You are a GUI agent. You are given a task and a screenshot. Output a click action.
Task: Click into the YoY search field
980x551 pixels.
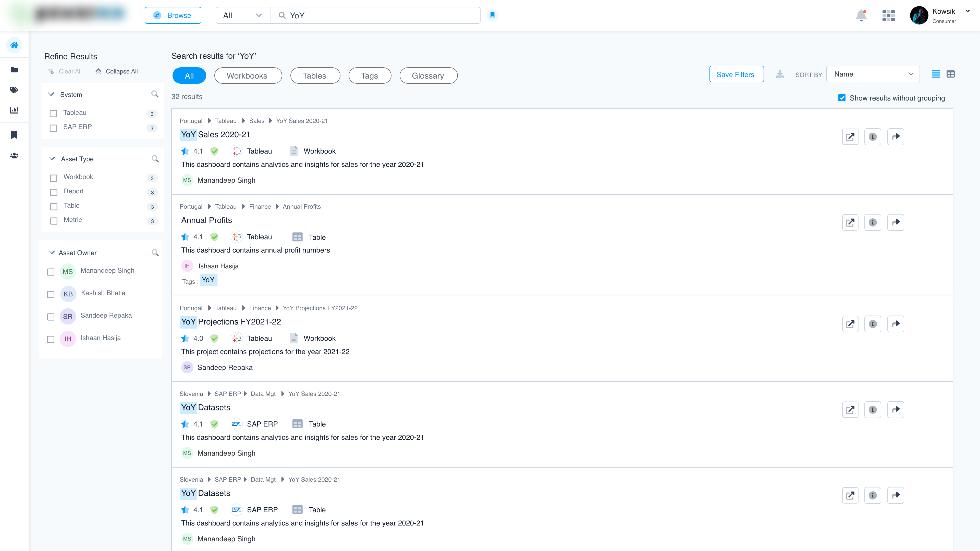coord(381,16)
